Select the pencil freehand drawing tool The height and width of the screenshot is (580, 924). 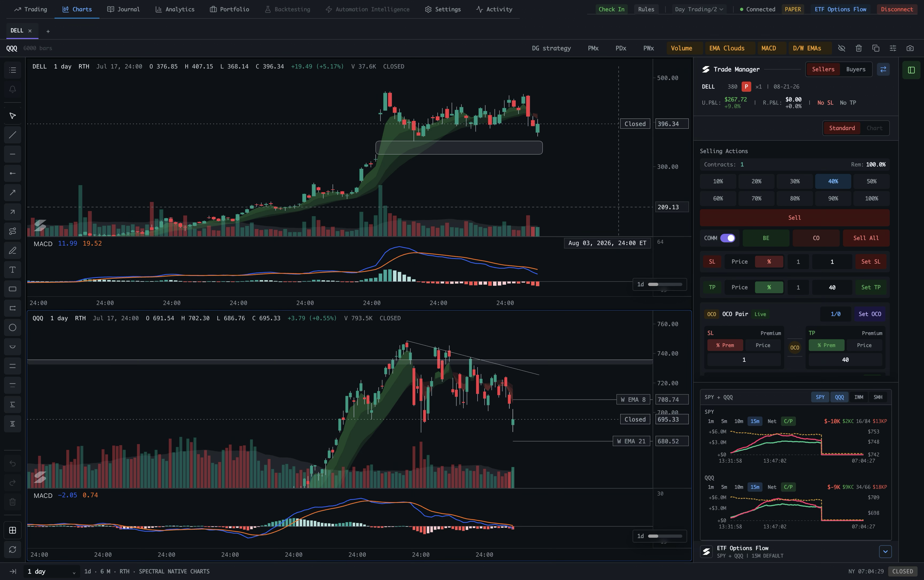pos(12,250)
